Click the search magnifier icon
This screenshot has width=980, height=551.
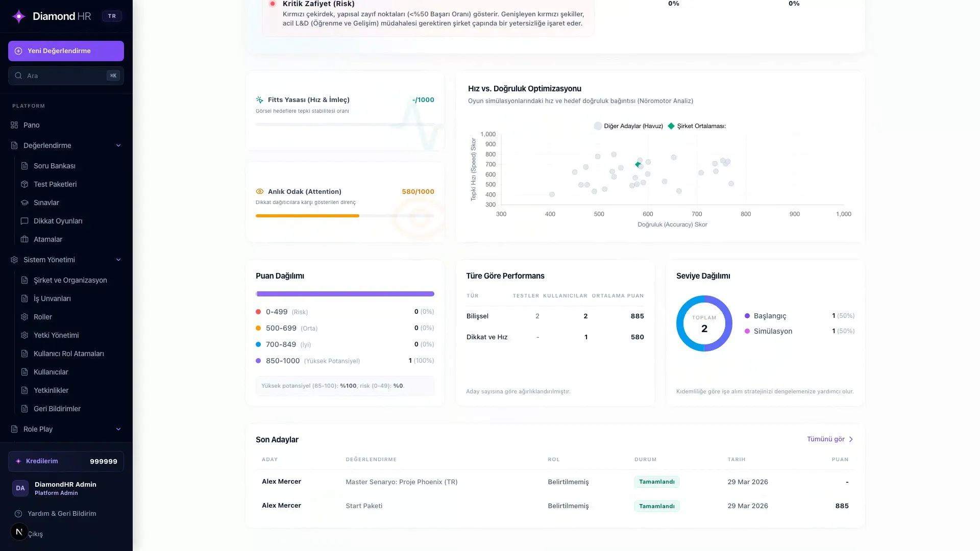tap(18, 76)
